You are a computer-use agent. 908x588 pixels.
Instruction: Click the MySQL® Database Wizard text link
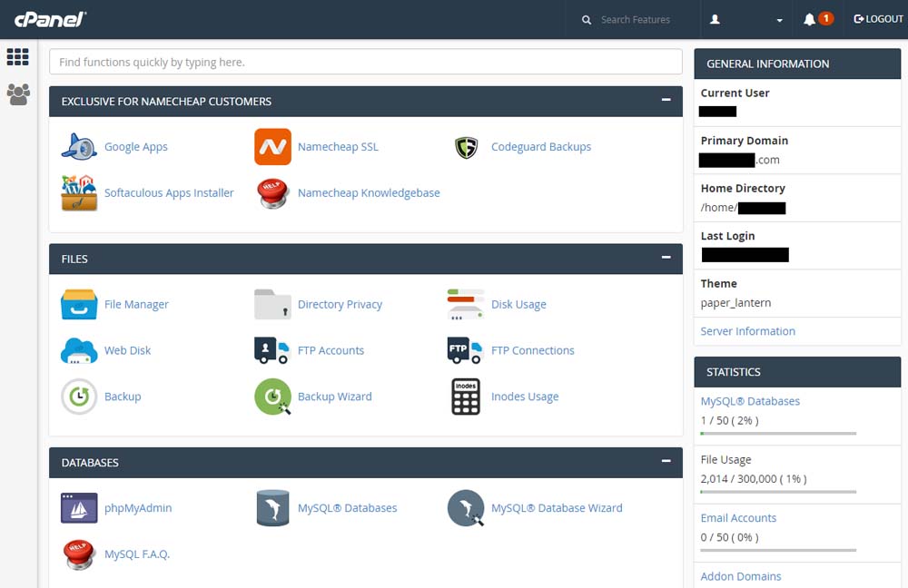pyautogui.click(x=557, y=508)
